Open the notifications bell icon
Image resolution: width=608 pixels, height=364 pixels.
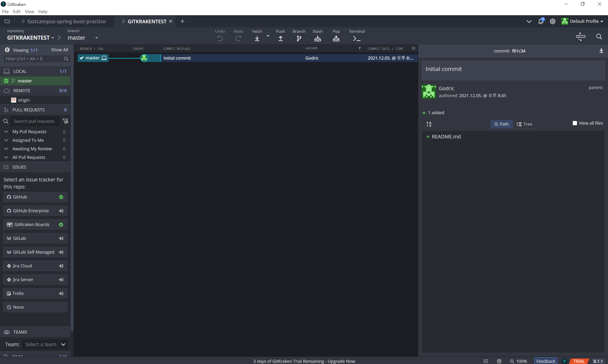click(x=541, y=21)
